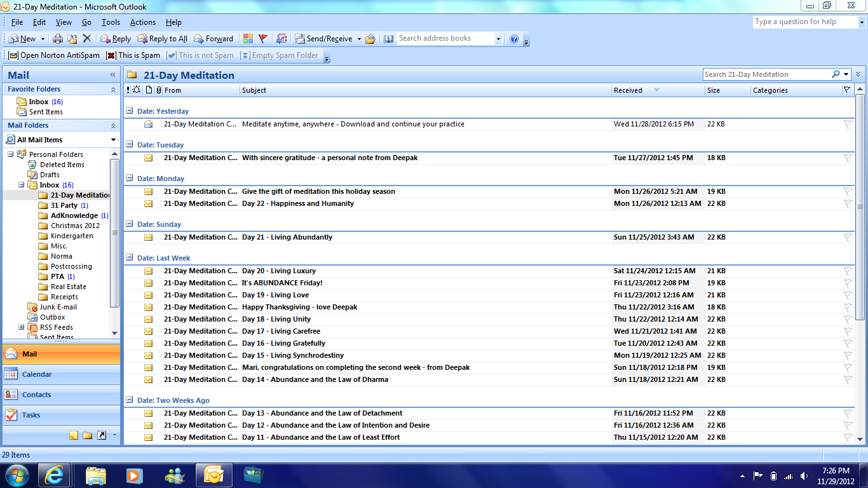Open Shortcuts icon in navigation pane
Viewport: 868px width, 488px height.
(101, 435)
